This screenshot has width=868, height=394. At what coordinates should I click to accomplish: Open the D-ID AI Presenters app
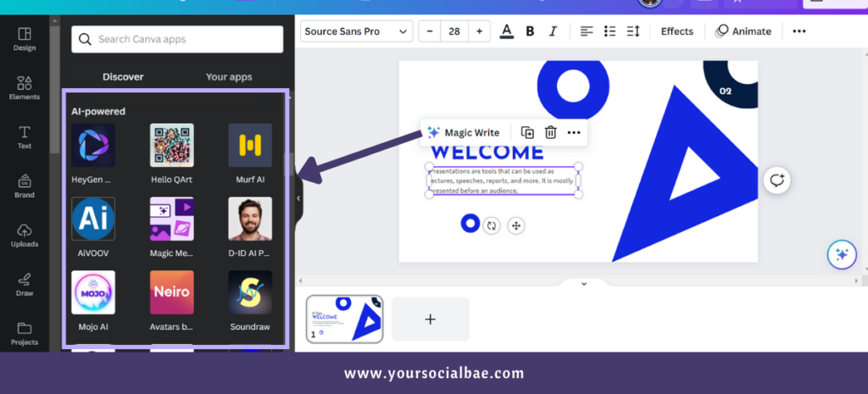coord(250,219)
